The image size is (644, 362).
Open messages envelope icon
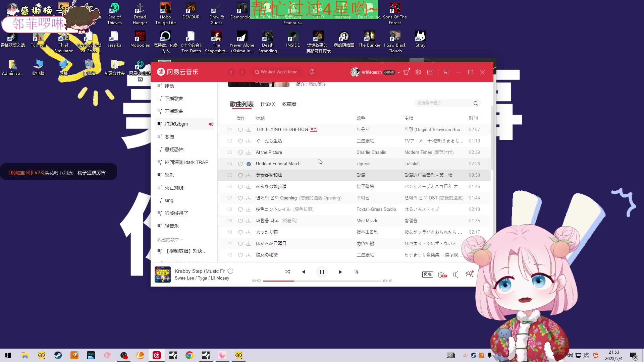tap(430, 72)
